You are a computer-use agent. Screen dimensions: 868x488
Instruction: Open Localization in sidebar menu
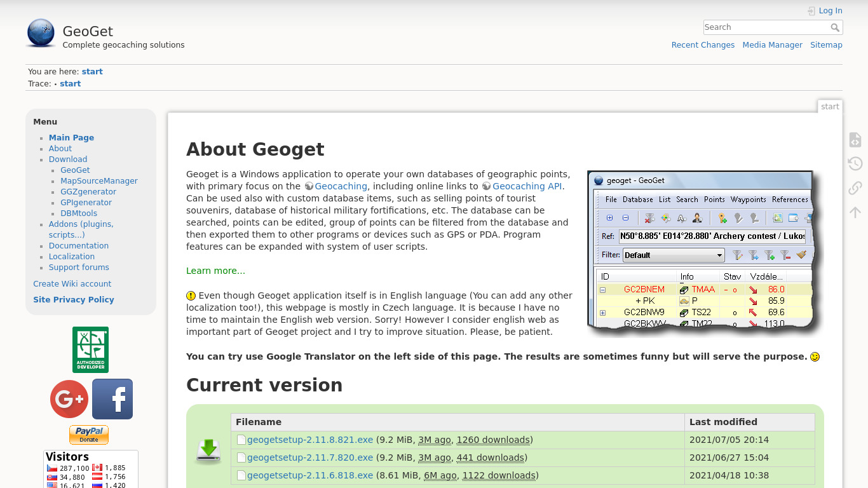point(72,257)
